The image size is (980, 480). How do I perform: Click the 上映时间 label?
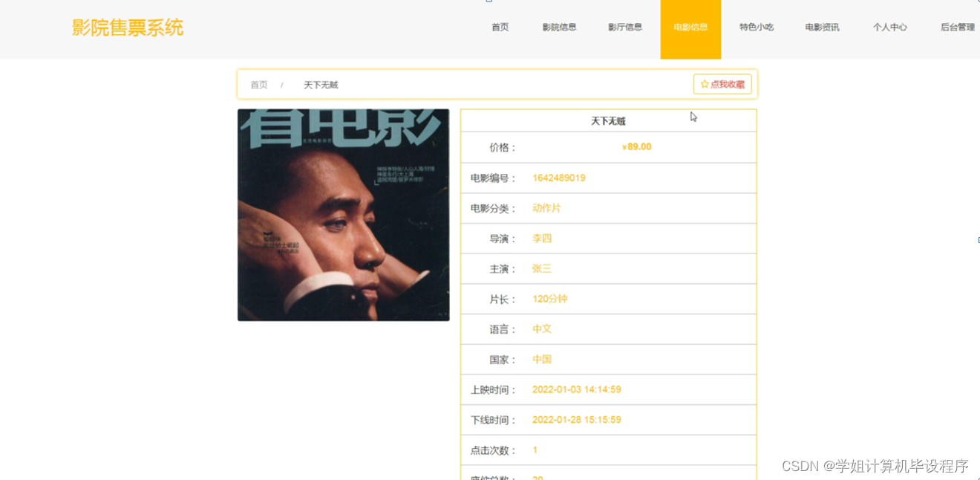[x=494, y=390]
